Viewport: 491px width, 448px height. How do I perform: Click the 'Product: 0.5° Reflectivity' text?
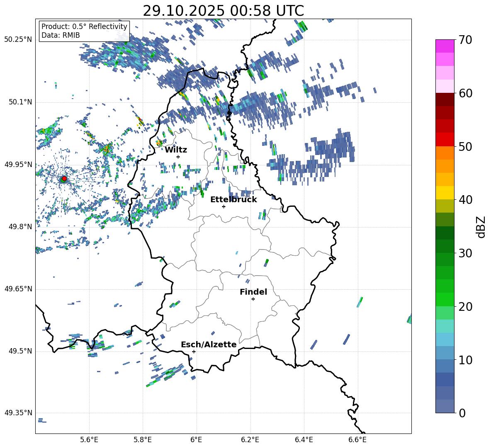[84, 26]
